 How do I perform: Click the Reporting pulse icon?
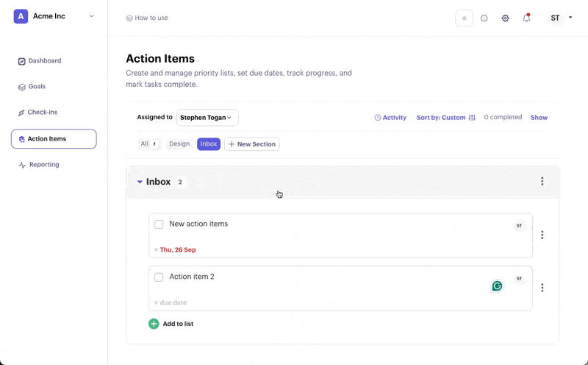(22, 165)
